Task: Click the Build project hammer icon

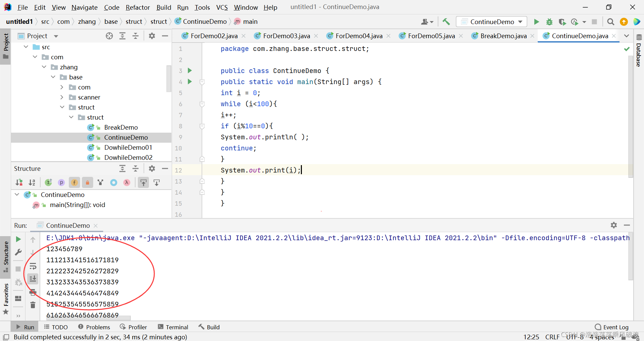Action: pos(446,22)
